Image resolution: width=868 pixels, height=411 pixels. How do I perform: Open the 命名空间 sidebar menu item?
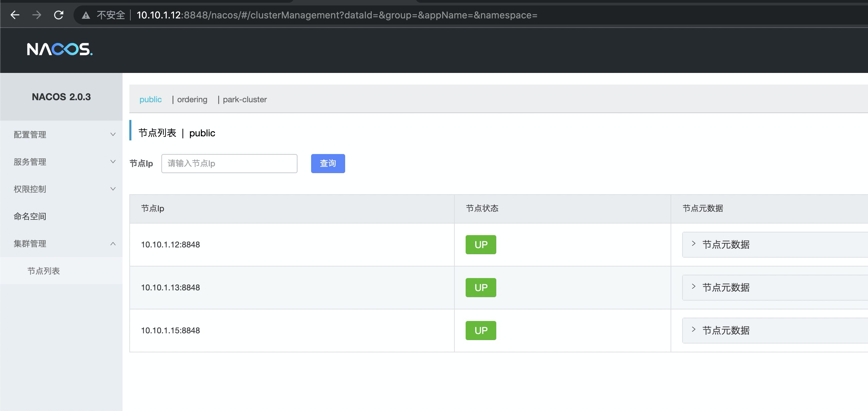[30, 216]
